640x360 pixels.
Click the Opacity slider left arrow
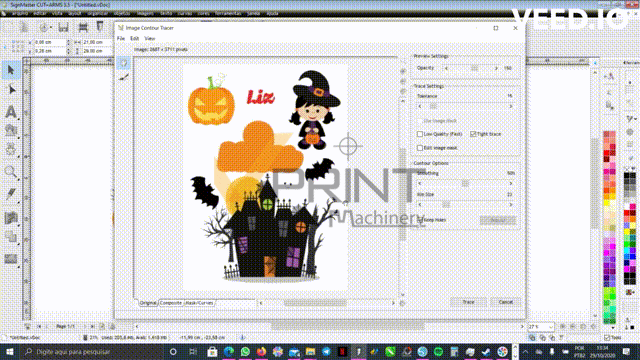[446, 68]
